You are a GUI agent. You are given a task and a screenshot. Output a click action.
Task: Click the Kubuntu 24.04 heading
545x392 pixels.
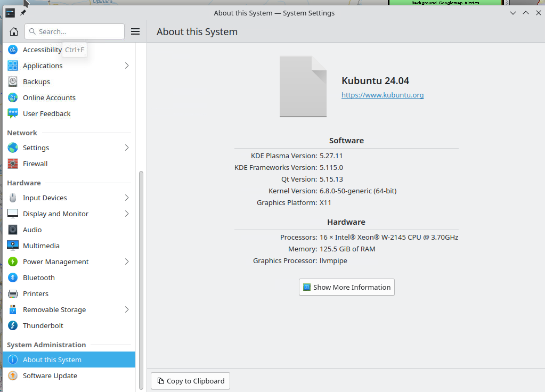pyautogui.click(x=375, y=80)
